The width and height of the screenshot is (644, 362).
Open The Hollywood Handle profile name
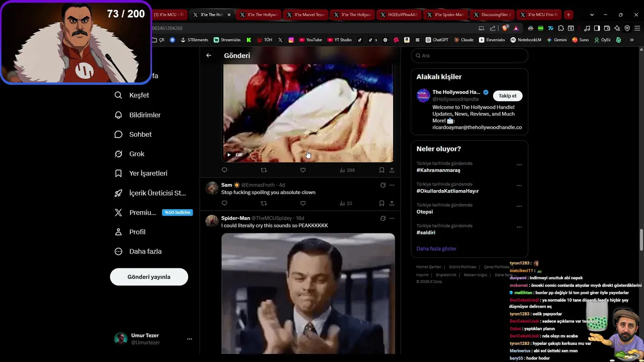pos(456,92)
